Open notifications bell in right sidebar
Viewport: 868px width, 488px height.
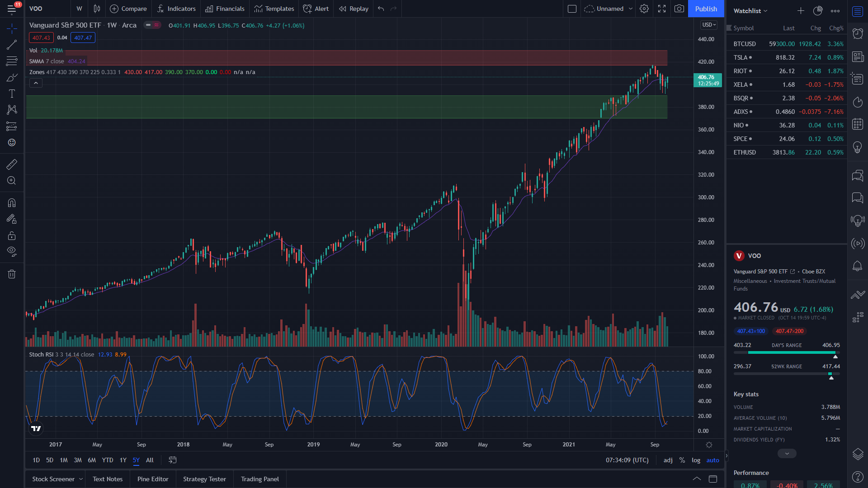coord(858,266)
